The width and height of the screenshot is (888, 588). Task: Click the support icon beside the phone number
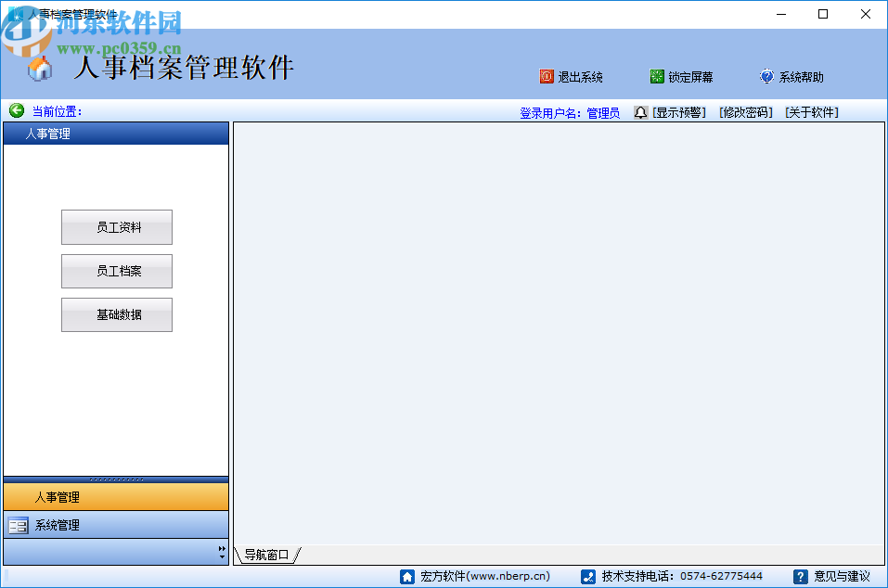(x=587, y=575)
